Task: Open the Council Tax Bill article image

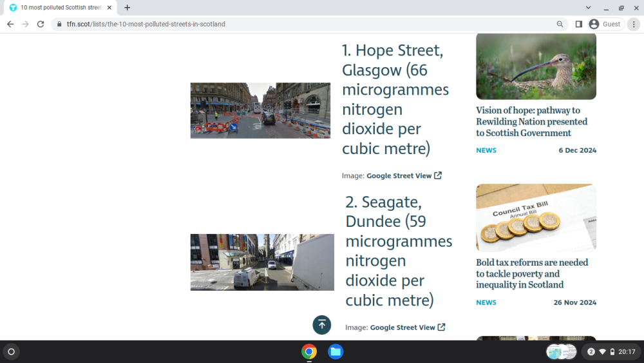Action: (x=536, y=218)
